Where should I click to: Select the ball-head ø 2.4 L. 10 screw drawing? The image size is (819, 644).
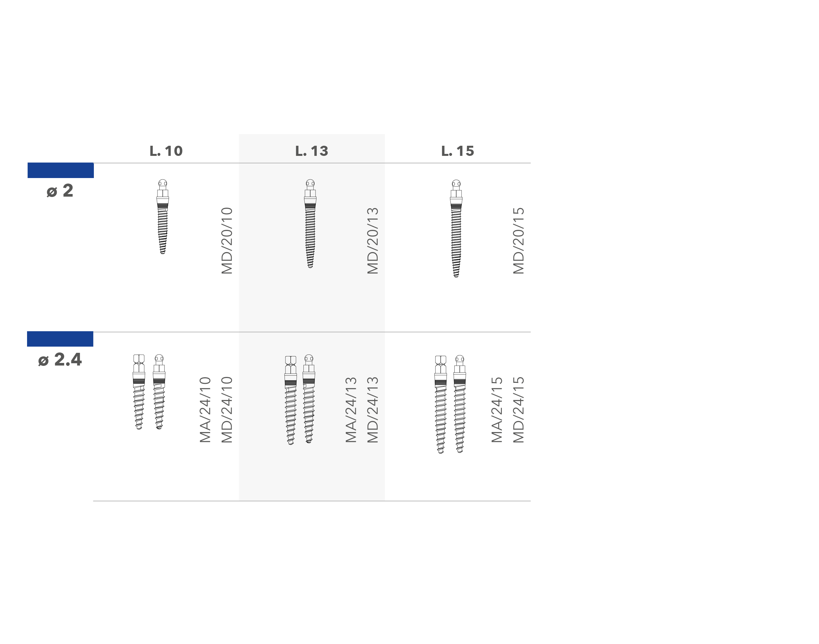pos(159,392)
